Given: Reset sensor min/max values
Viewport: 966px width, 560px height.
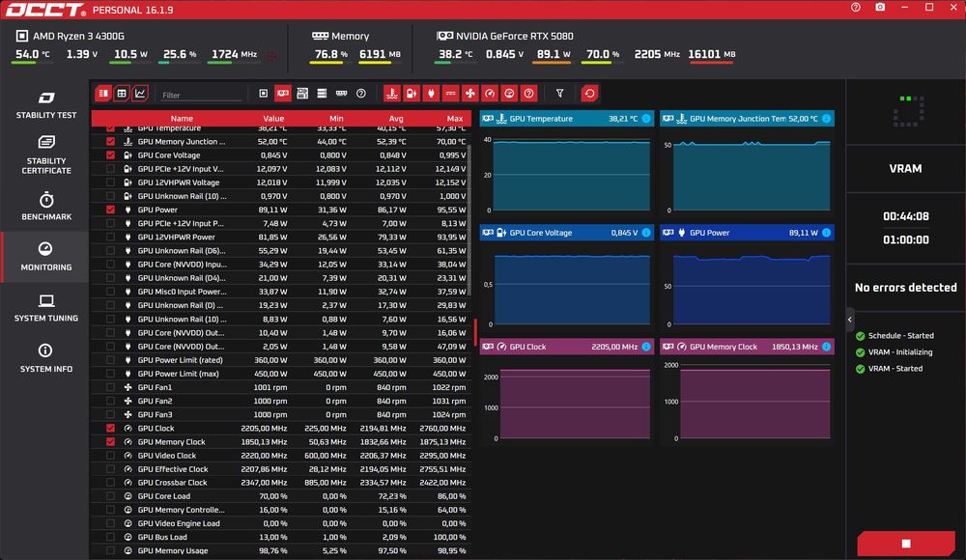Looking at the screenshot, I should click(589, 94).
